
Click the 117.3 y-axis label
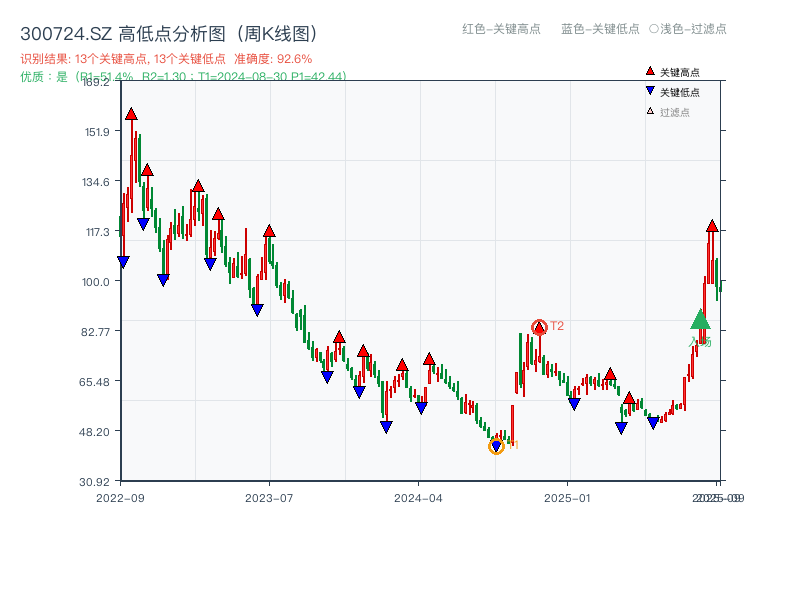point(97,232)
